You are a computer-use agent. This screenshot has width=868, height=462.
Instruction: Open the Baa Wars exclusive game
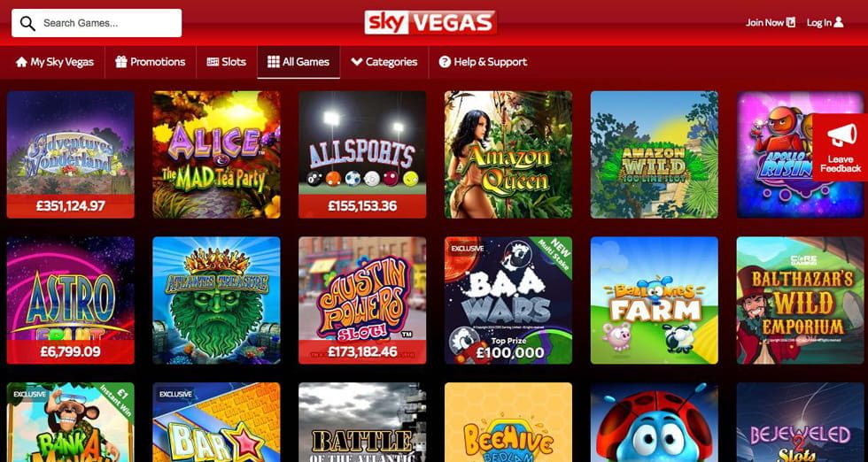point(508,300)
